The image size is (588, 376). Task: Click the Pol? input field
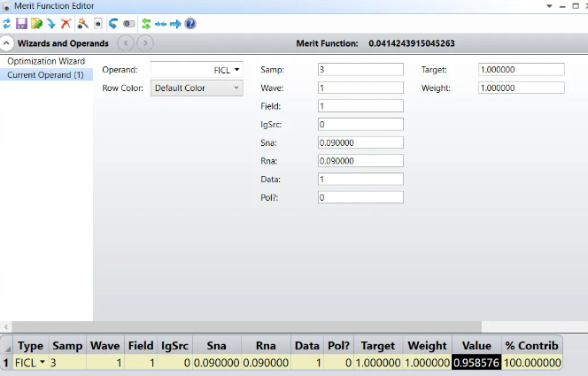[x=360, y=197]
